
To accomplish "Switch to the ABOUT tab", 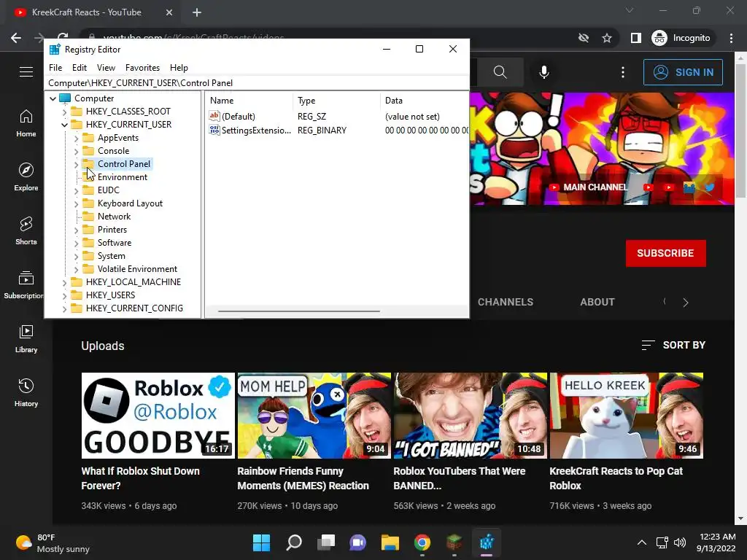I will click(597, 302).
